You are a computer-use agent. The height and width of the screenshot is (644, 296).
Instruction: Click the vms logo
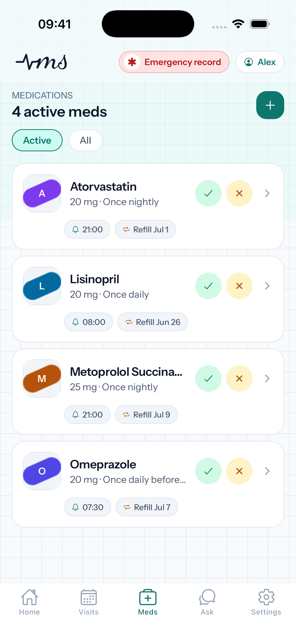[x=41, y=62]
